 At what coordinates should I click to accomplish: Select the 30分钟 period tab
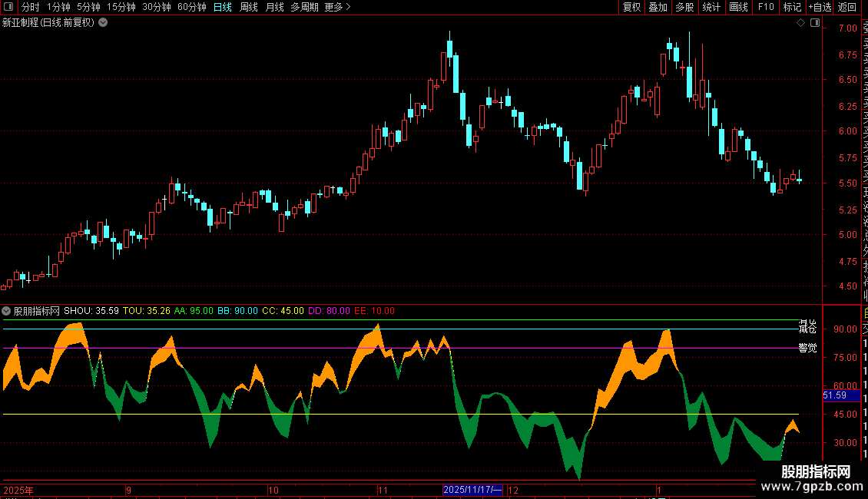click(x=157, y=7)
